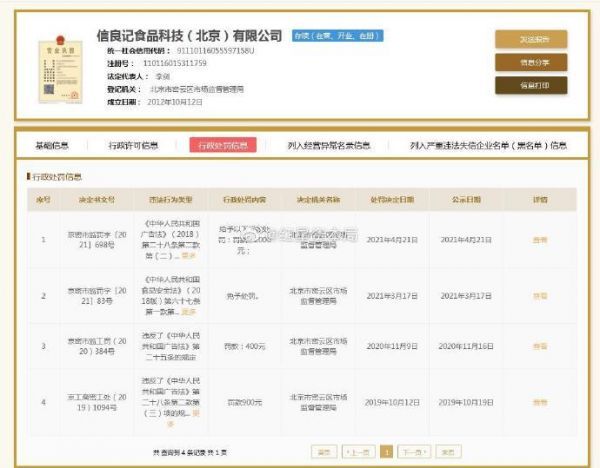Click penalty decision date 2021年3月17日 in row 2
The height and width of the screenshot is (468, 600).
click(x=392, y=296)
